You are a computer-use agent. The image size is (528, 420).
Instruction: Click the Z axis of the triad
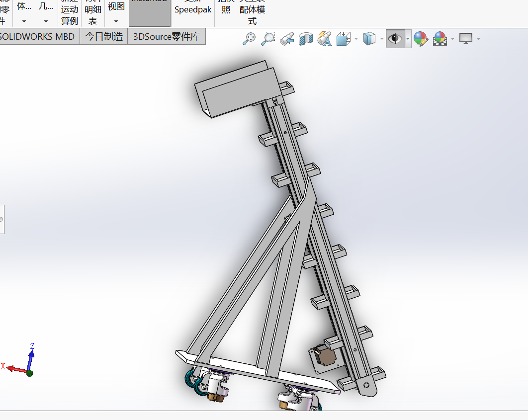tap(31, 360)
